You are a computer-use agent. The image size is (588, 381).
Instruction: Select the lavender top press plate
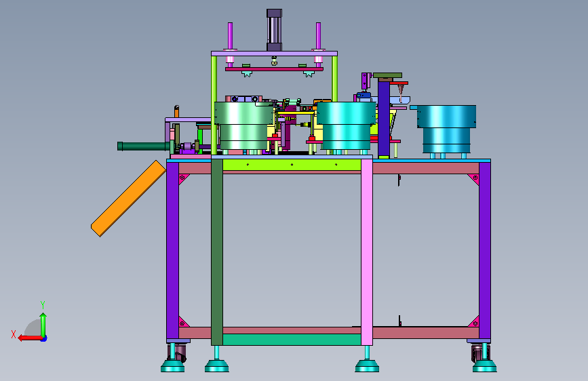[274, 54]
